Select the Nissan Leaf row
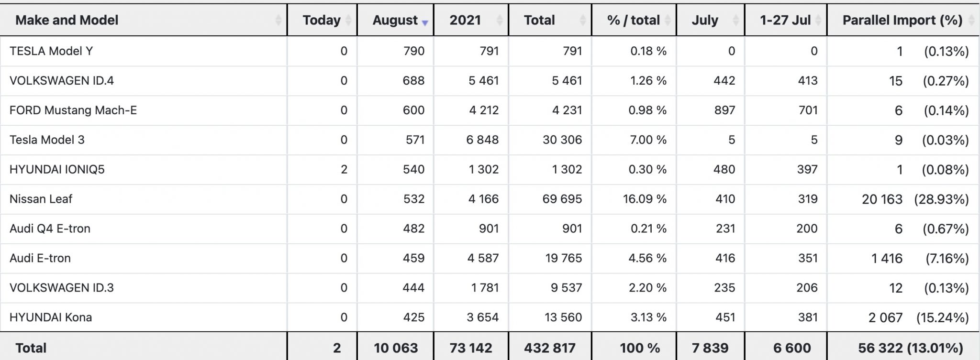Image resolution: width=980 pixels, height=360 pixels. point(490,199)
